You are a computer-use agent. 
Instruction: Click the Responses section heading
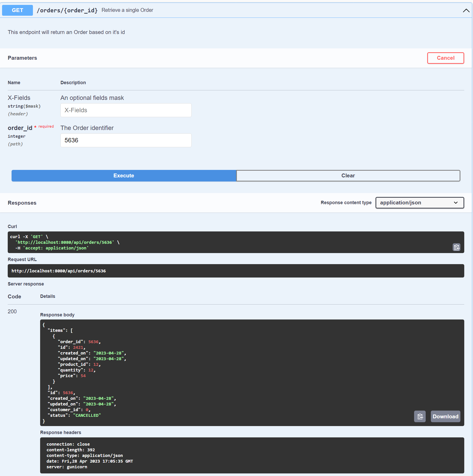click(22, 203)
